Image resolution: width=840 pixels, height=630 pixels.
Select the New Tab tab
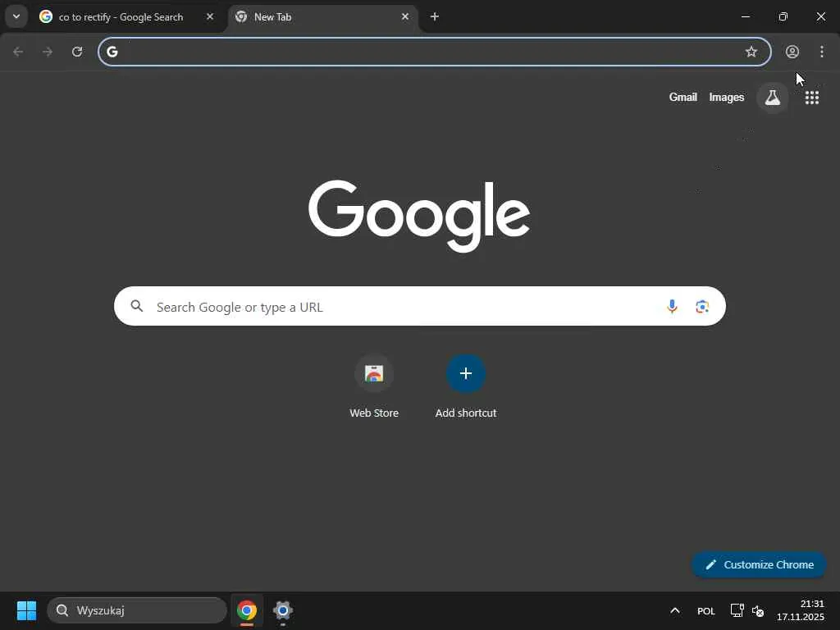(x=322, y=17)
